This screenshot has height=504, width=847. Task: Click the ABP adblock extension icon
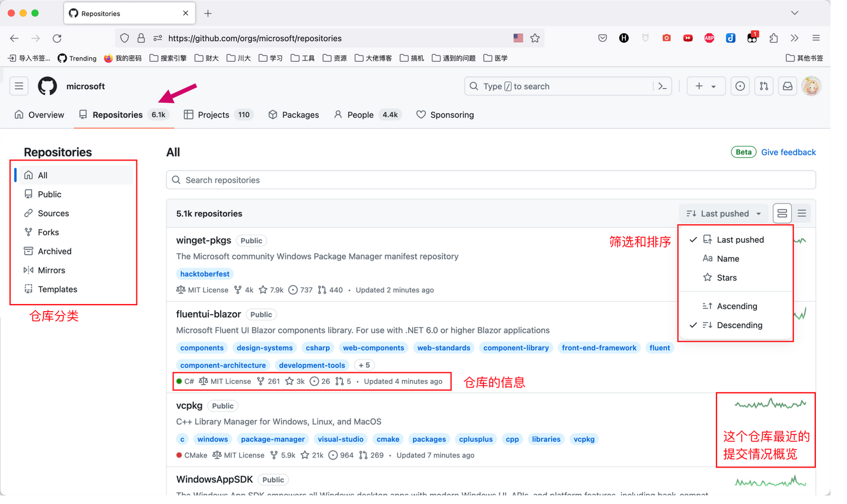coord(709,38)
